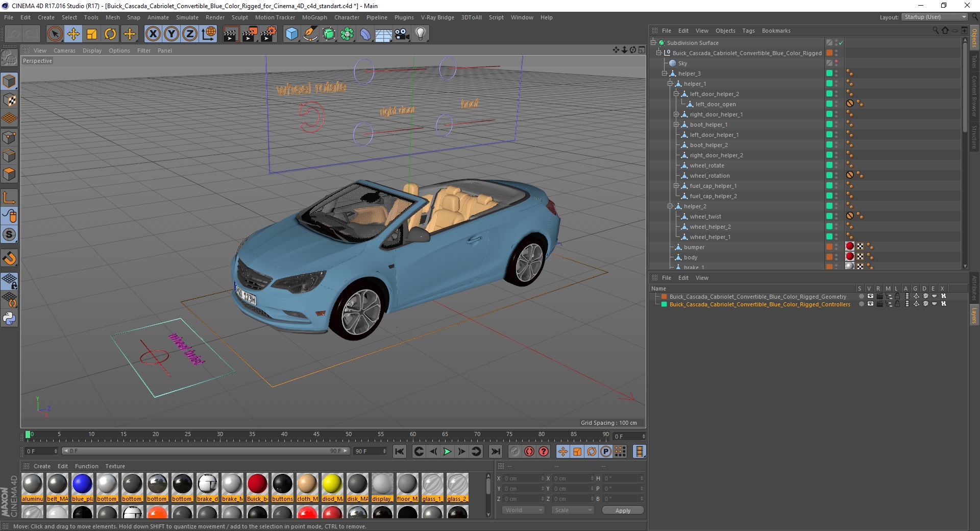Click the Record Active Objects keyframe button

(514, 451)
